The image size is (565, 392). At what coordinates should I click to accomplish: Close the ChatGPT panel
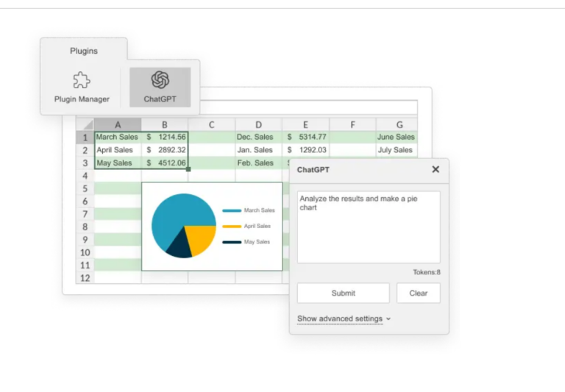pyautogui.click(x=436, y=169)
